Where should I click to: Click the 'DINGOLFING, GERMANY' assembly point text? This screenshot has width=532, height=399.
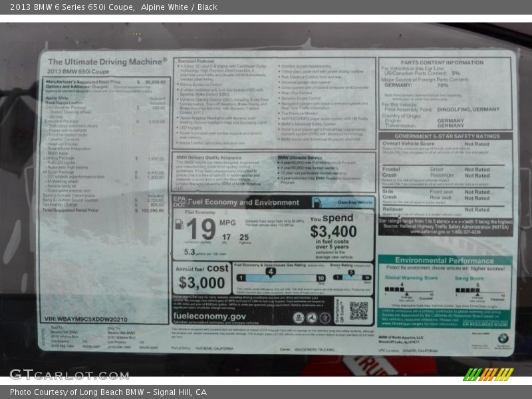tap(468, 109)
